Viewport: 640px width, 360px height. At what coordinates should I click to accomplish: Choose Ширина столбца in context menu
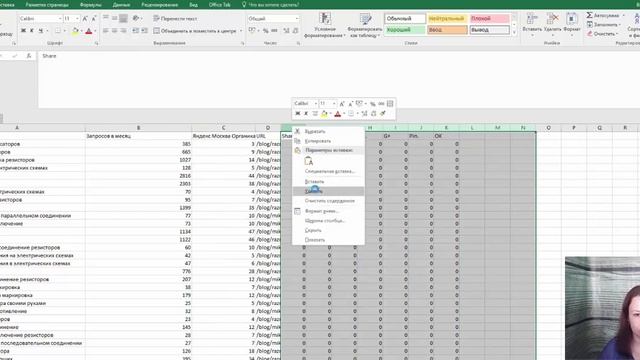[x=329, y=220]
